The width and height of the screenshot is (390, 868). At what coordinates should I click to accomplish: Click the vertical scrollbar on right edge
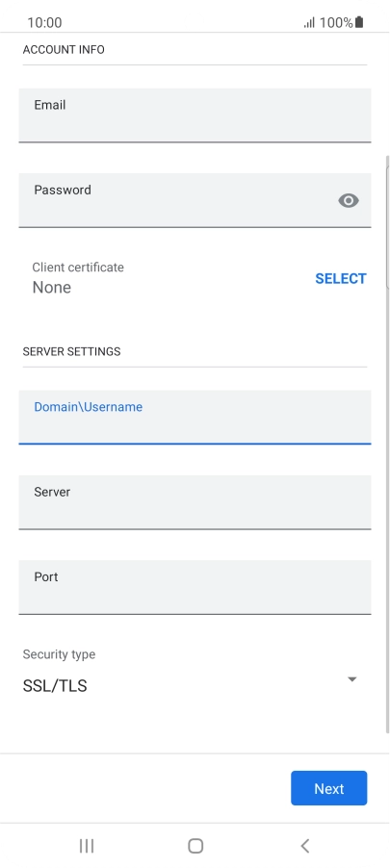[387, 444]
